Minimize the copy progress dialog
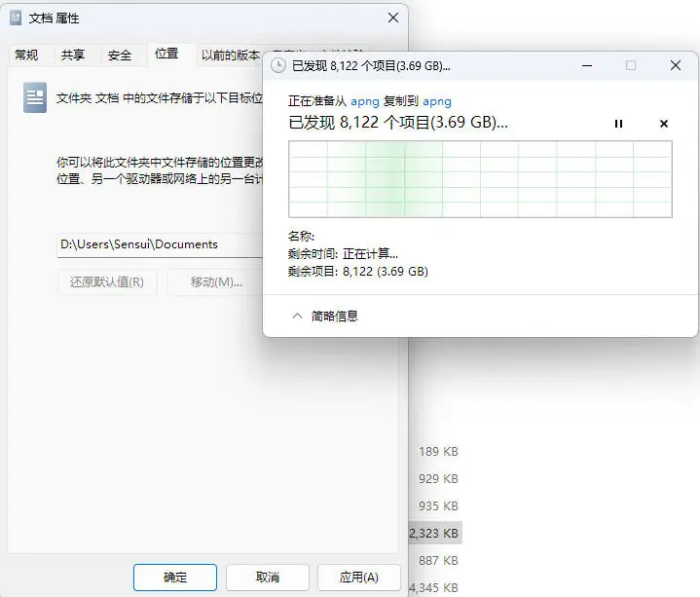 587,65
